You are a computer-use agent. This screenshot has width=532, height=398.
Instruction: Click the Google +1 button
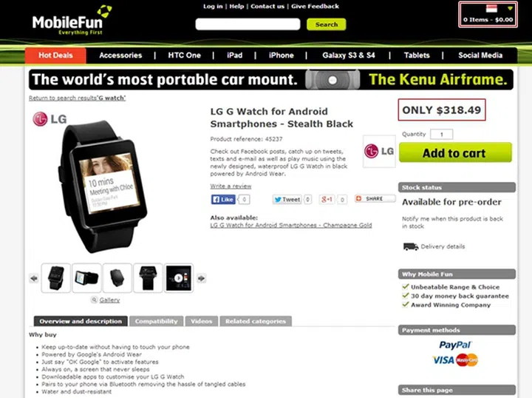click(x=327, y=199)
